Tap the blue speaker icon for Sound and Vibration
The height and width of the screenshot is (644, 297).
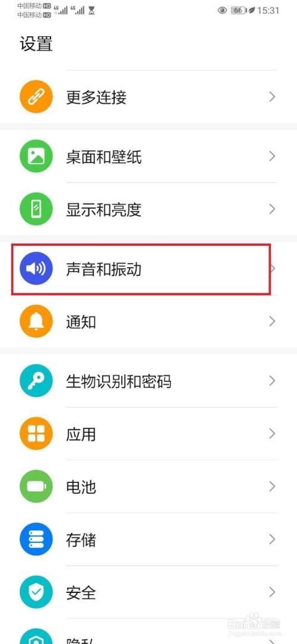[x=36, y=269]
